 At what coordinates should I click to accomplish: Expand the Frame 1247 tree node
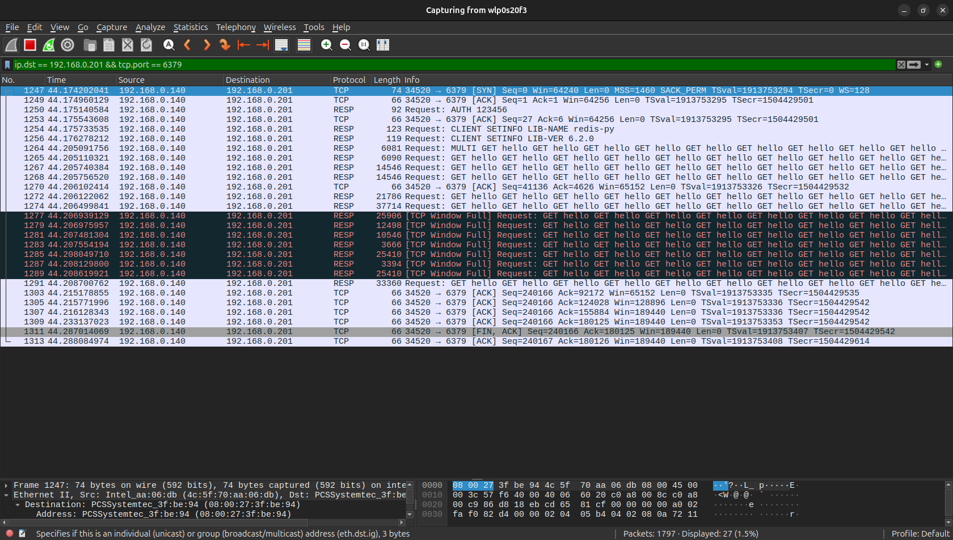7,485
